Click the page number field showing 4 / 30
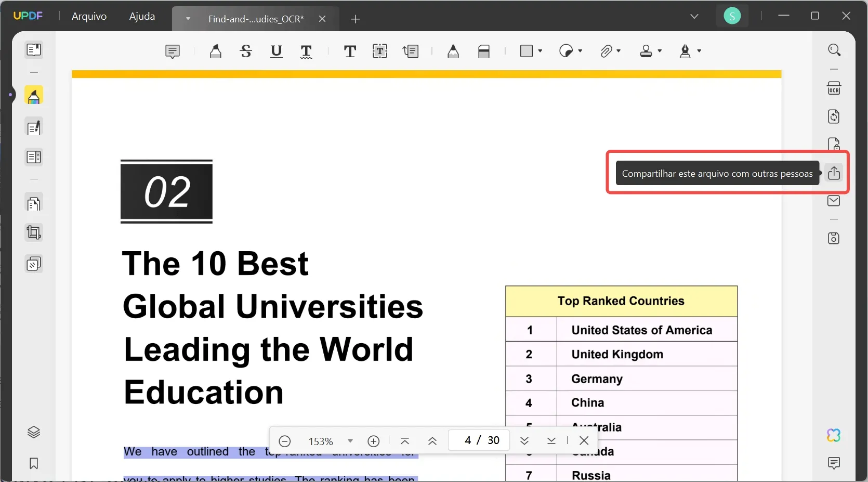868x482 pixels. click(479, 440)
